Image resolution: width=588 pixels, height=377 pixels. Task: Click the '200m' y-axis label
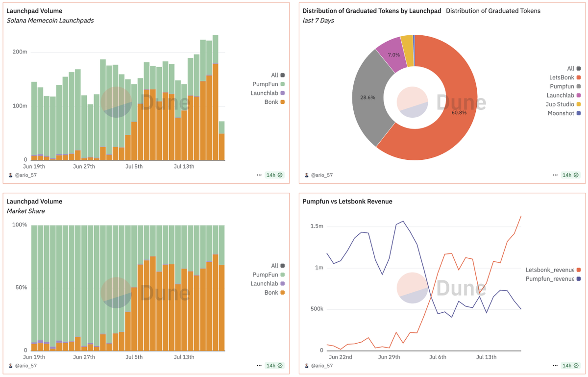click(x=20, y=52)
